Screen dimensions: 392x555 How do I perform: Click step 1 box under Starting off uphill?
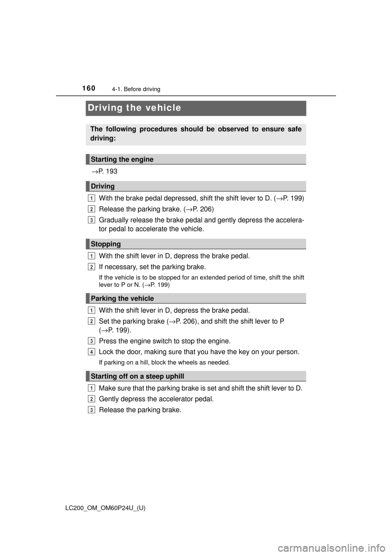pos(91,388)
